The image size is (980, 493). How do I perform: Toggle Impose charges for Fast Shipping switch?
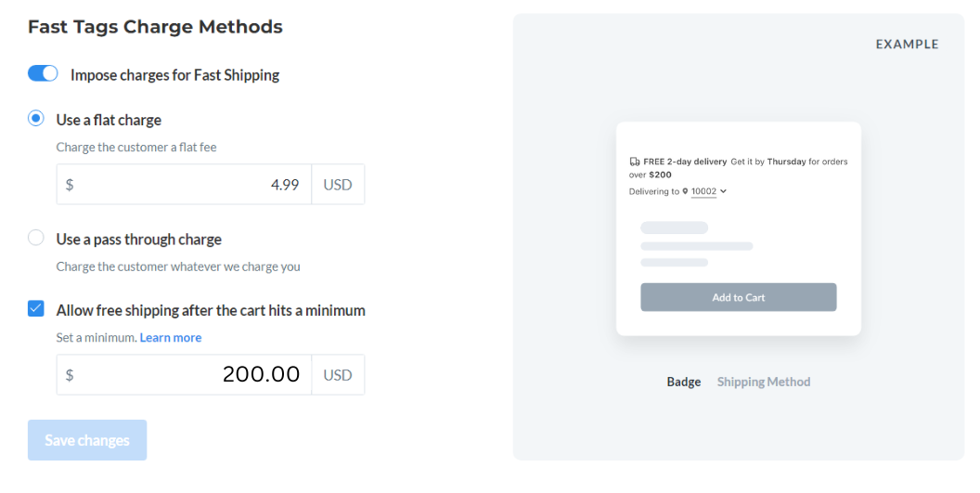[x=43, y=74]
